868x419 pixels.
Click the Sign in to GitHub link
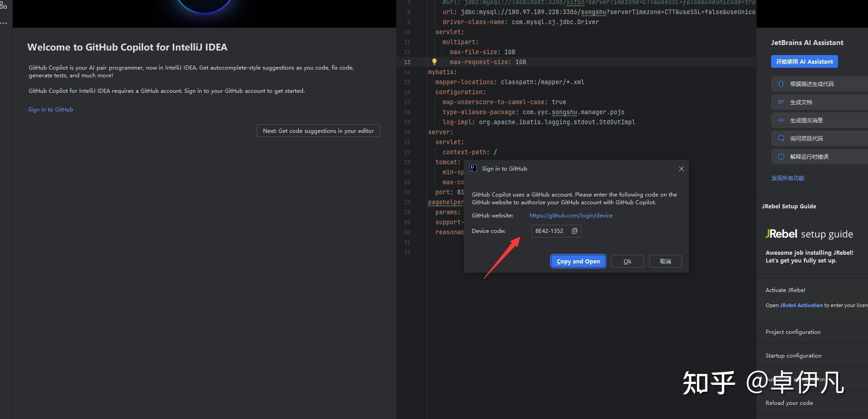[x=50, y=109]
